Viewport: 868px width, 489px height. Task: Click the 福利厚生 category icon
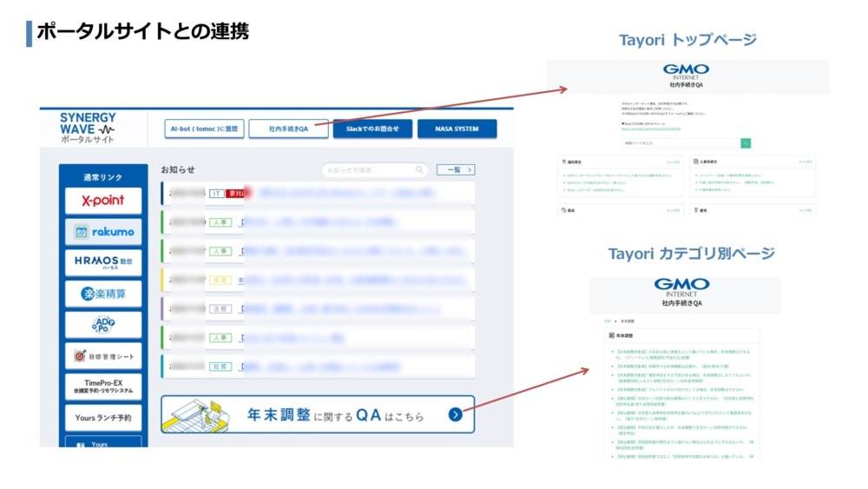click(x=564, y=162)
